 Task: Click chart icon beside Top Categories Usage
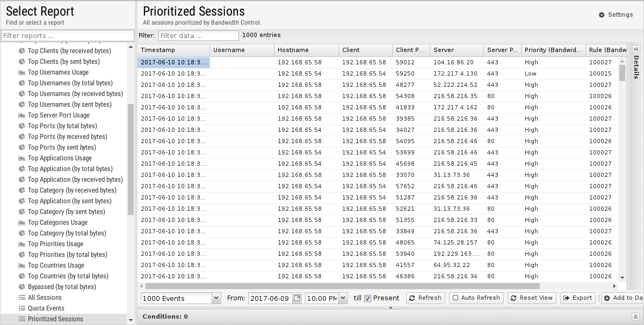22,223
